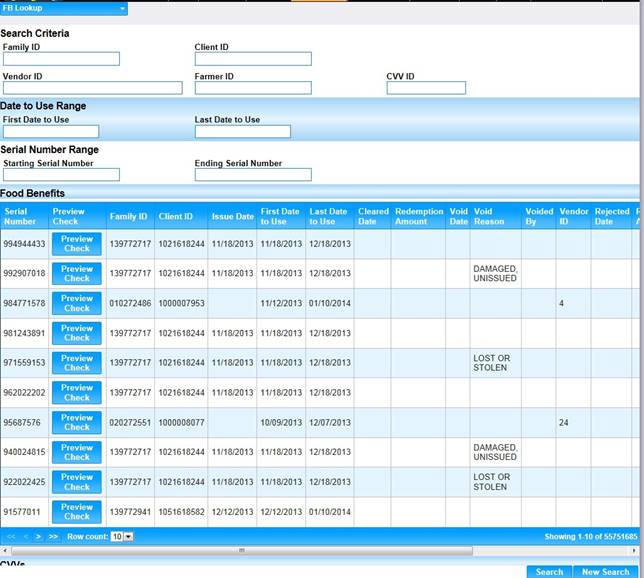Preview Check for serial 984771578
Viewport: 644px width, 578px height.
[x=77, y=303]
